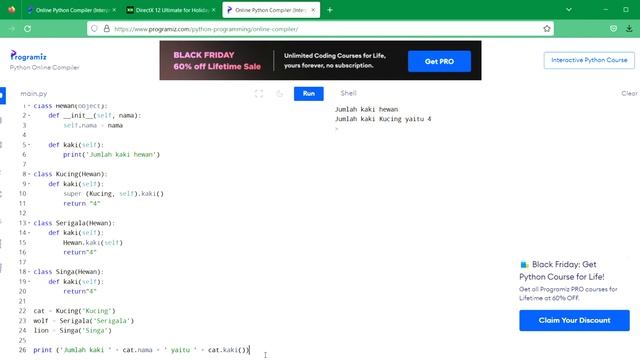Clear the shell output
640x360 pixels.
point(629,93)
